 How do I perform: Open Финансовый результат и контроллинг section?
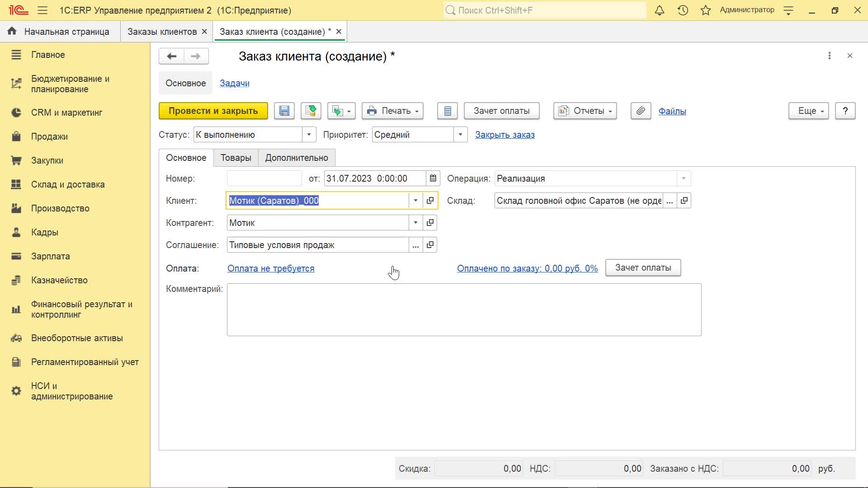click(x=81, y=309)
